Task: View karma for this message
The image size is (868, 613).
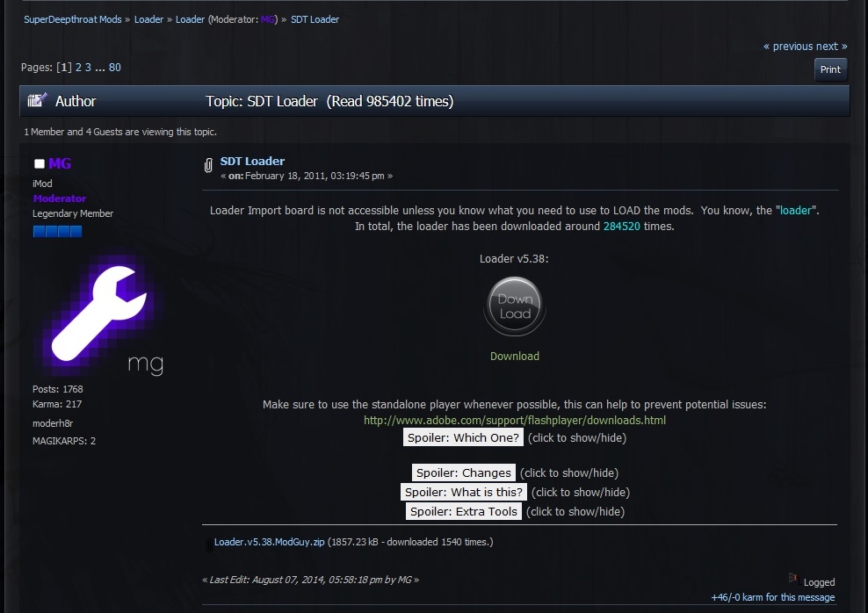Action: pos(772,597)
